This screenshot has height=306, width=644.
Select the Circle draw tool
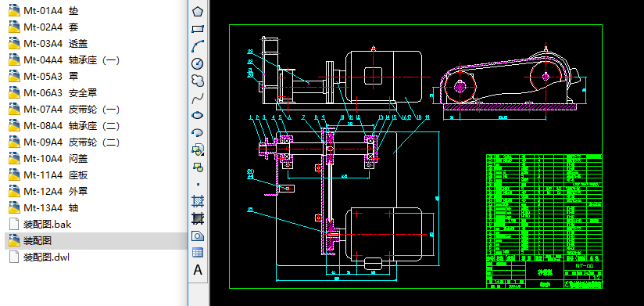tap(198, 63)
